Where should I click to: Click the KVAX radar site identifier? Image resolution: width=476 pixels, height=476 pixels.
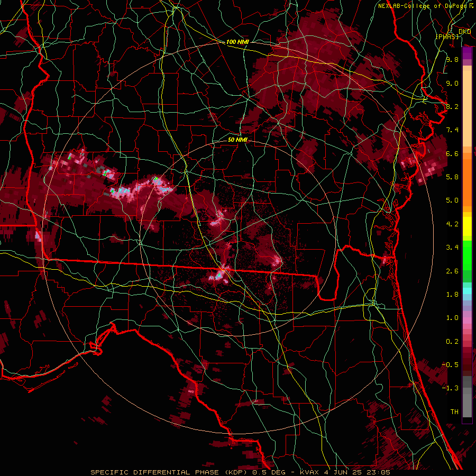tap(309, 472)
